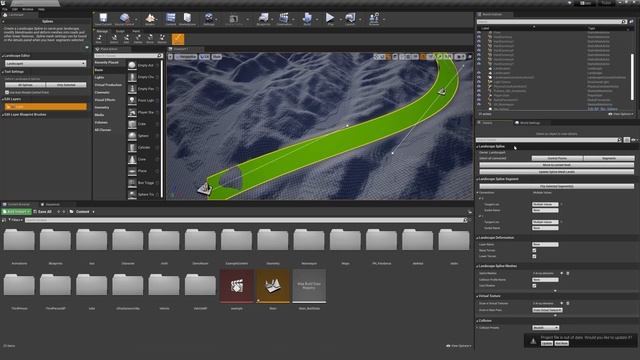Open the Window menu
Viewport: 640px width, 360px height.
point(28,9)
